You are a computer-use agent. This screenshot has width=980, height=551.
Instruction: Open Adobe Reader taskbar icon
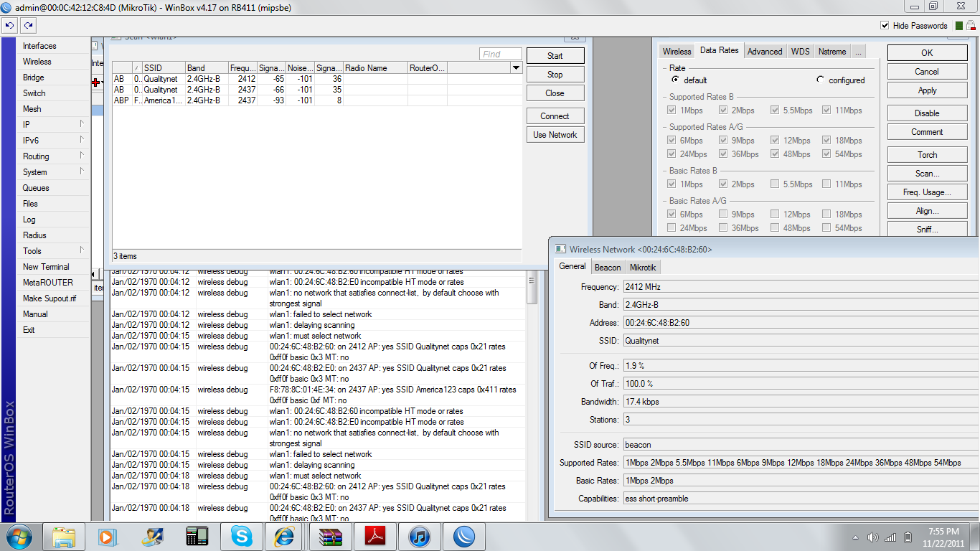click(x=375, y=537)
